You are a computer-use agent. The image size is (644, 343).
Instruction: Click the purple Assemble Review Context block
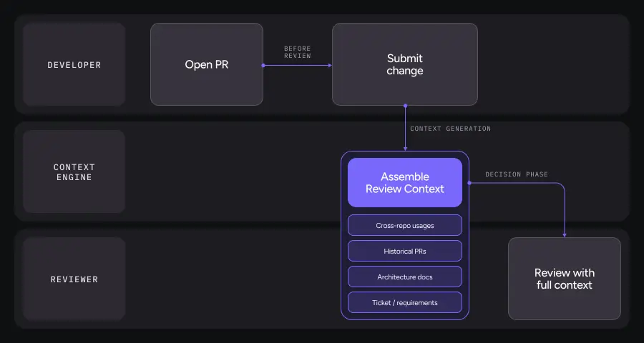(404, 183)
